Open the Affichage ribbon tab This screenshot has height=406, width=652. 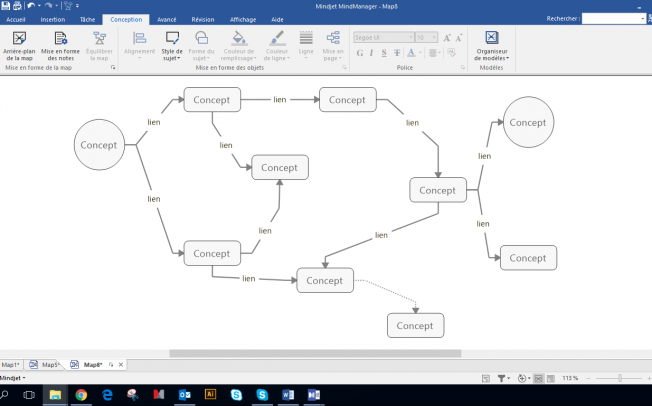click(243, 19)
